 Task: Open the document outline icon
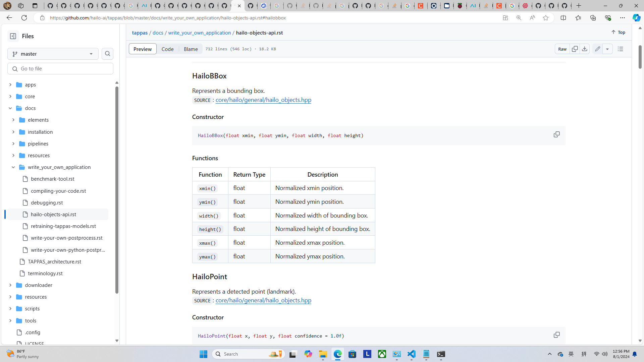(x=620, y=49)
